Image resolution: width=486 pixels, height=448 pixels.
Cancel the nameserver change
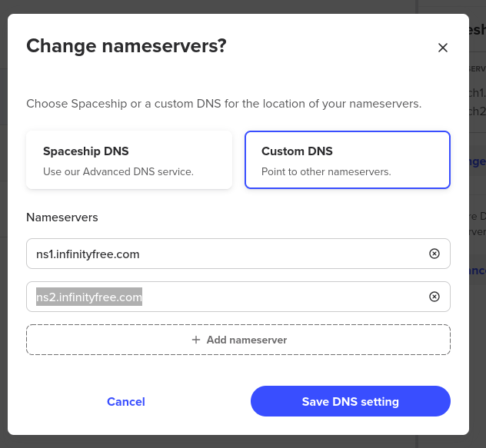point(126,401)
